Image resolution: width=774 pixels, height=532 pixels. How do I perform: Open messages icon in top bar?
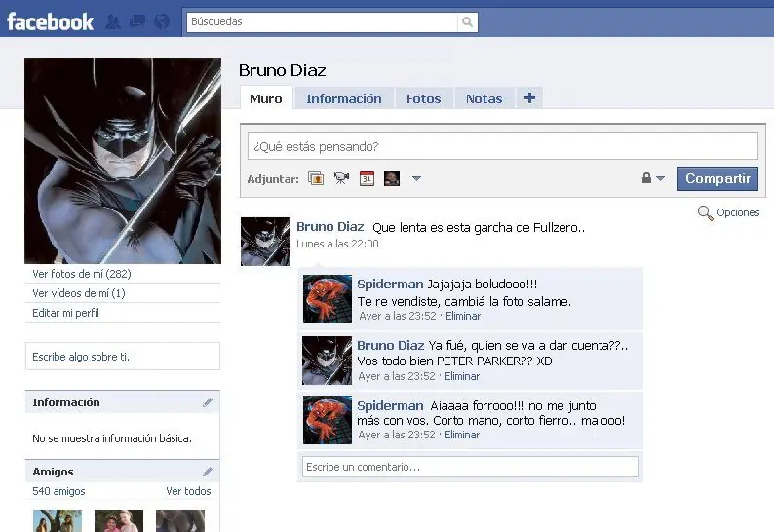[x=137, y=21]
